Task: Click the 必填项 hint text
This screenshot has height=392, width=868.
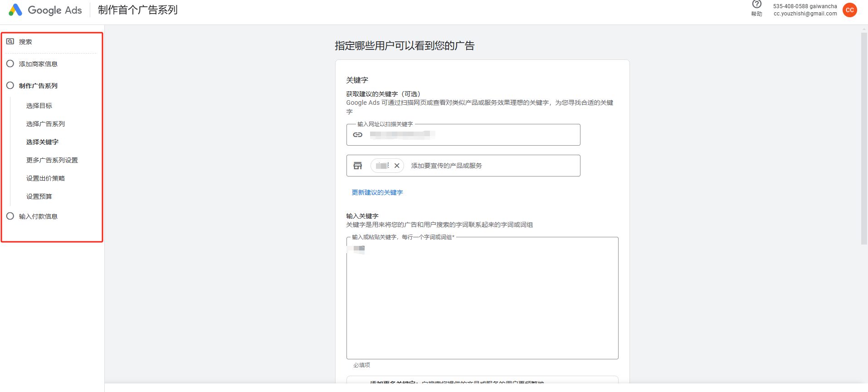Action: coord(361,365)
